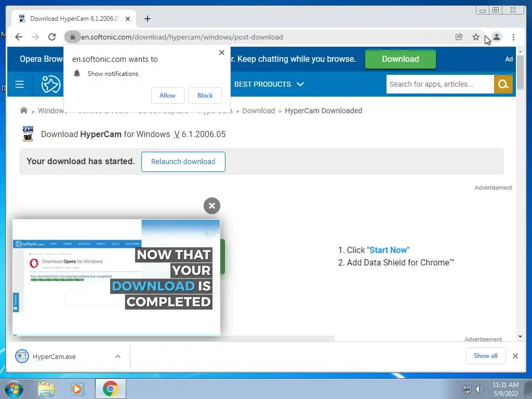Open the Softonic hamburger menu
The image size is (532, 399).
(x=19, y=84)
